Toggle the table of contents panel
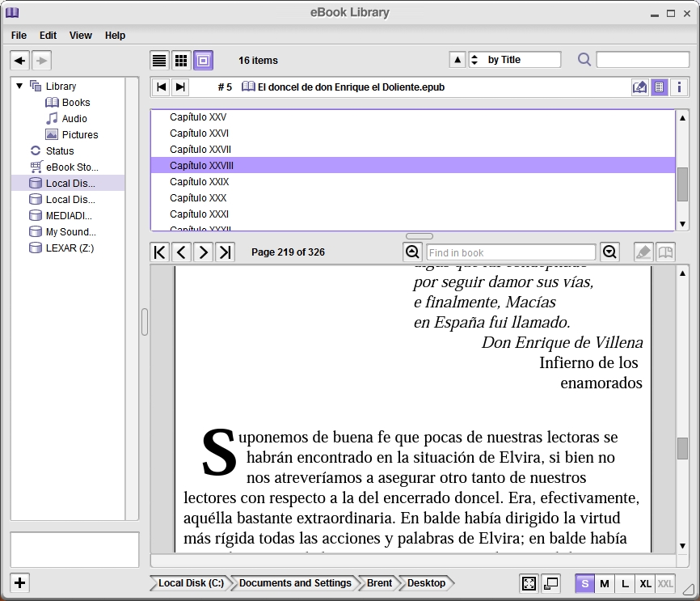The height and width of the screenshot is (601, 700). pyautogui.click(x=660, y=87)
